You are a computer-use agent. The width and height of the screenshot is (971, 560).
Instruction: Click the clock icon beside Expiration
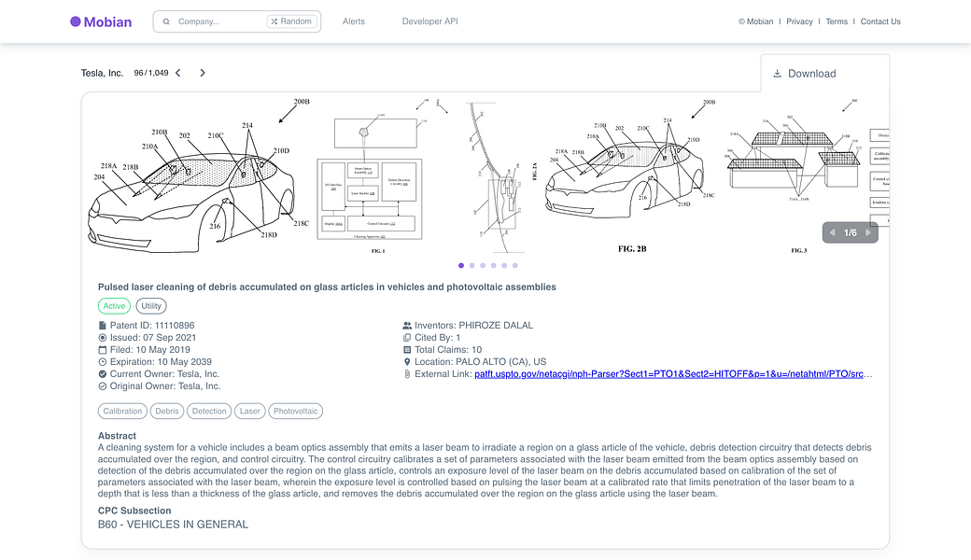click(x=103, y=361)
